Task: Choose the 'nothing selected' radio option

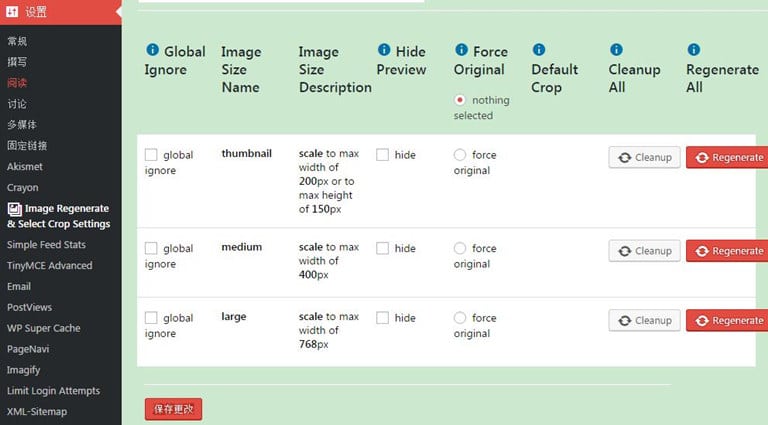Action: [460, 100]
